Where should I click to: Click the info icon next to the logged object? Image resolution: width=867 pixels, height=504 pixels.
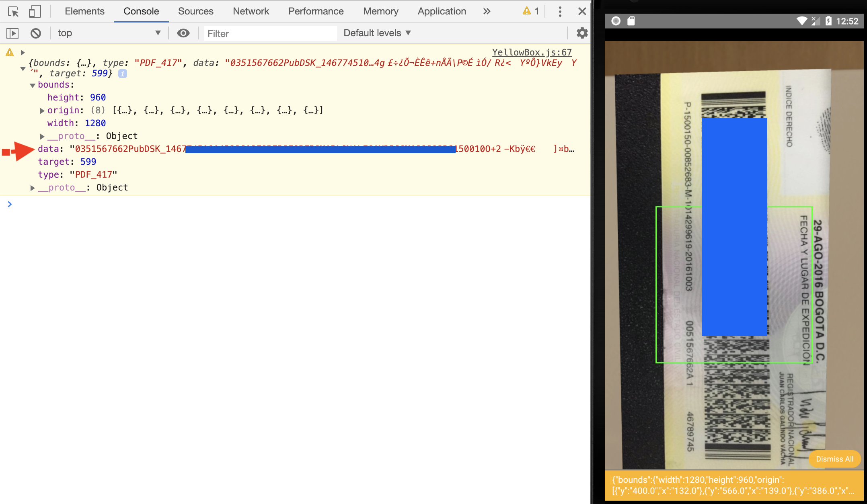(x=122, y=73)
